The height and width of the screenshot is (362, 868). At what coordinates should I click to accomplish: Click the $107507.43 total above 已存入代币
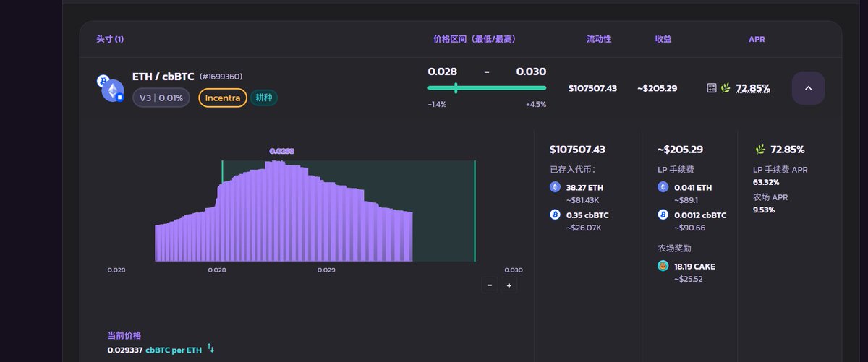577,150
